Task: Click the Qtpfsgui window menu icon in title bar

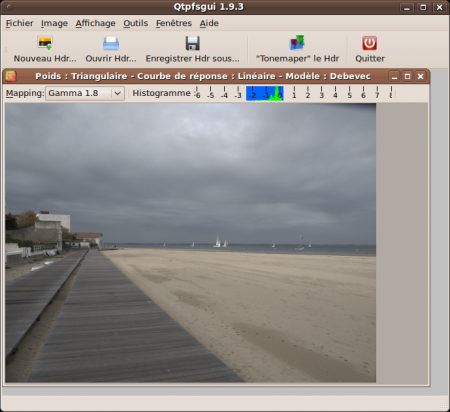Action: coord(10,7)
